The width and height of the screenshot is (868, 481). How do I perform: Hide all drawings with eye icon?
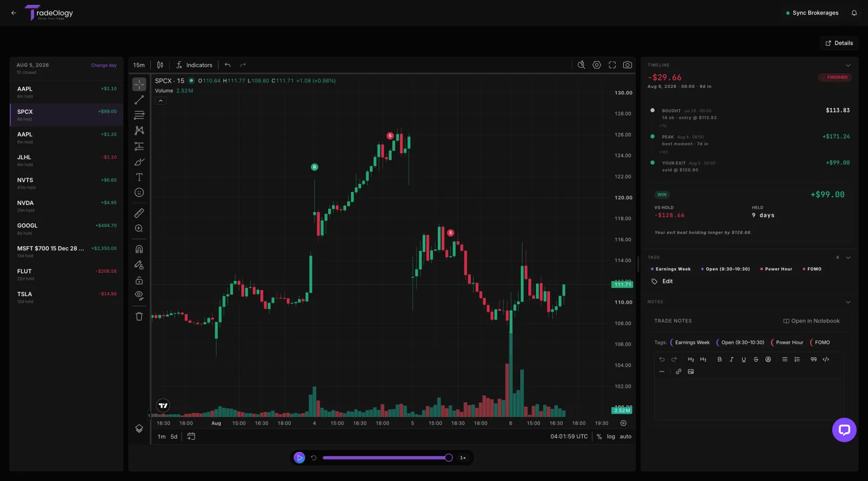point(139,296)
